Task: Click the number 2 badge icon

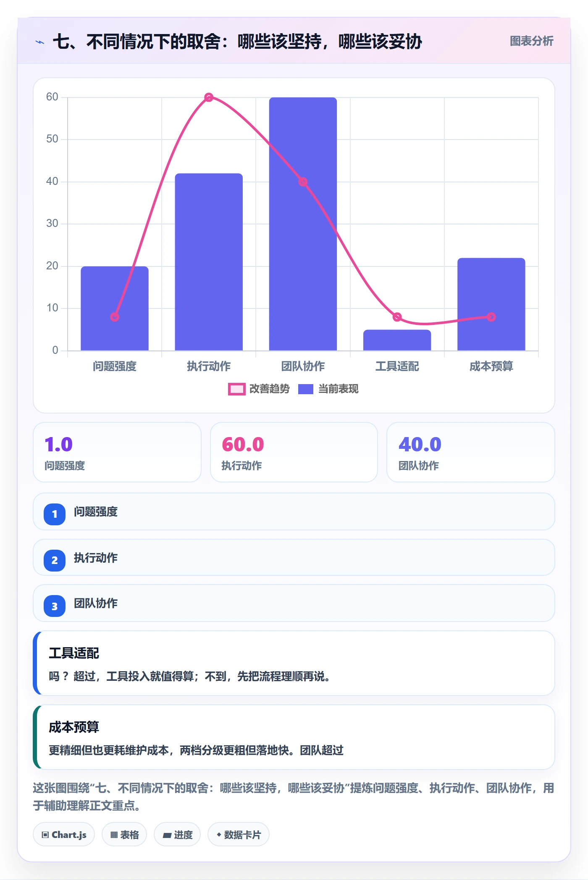Action: (x=55, y=560)
